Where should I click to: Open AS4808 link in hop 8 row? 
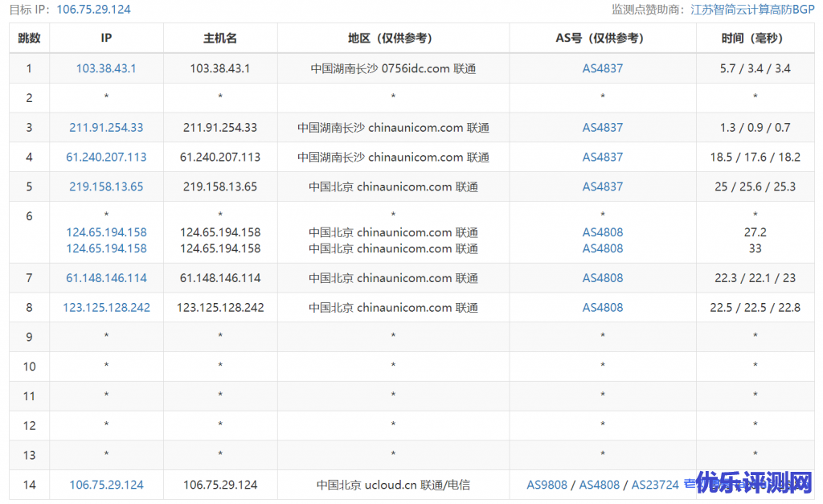[x=602, y=307]
